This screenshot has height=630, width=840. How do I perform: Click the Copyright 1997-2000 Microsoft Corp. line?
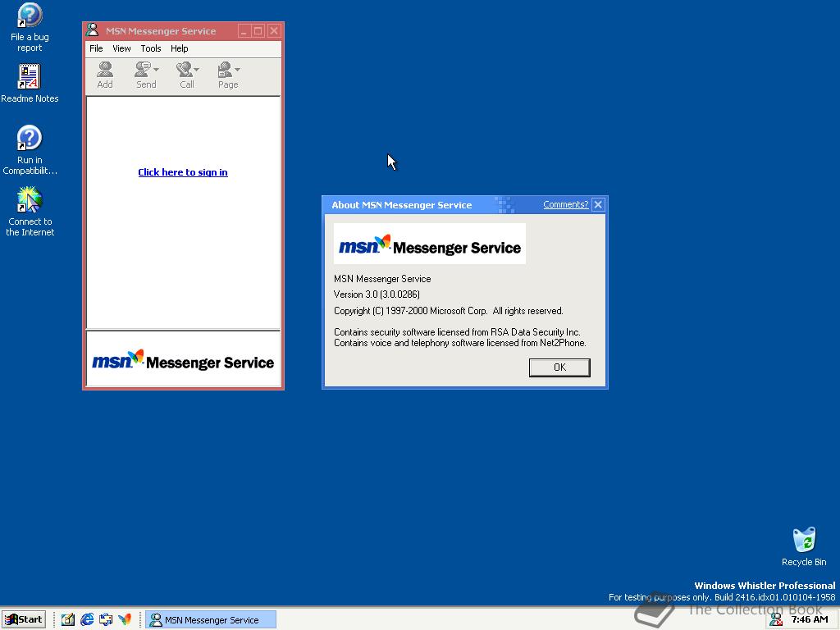[x=449, y=311]
